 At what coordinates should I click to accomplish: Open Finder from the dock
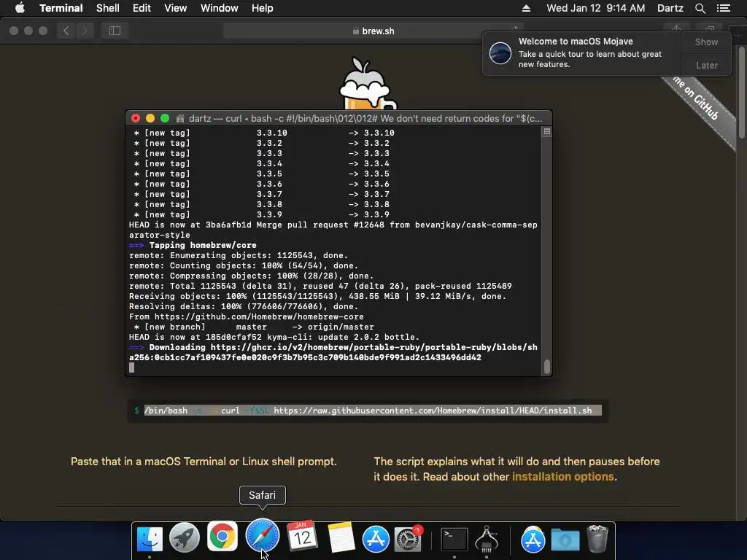pos(150,539)
